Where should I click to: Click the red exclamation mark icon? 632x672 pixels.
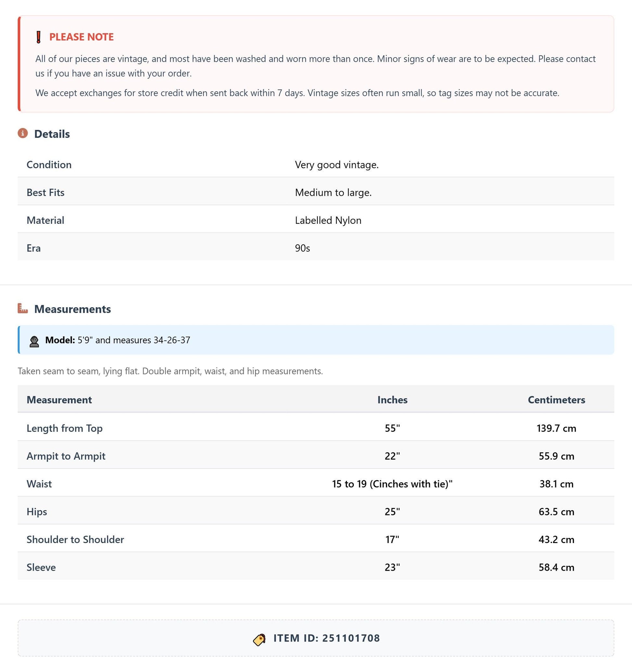[39, 37]
